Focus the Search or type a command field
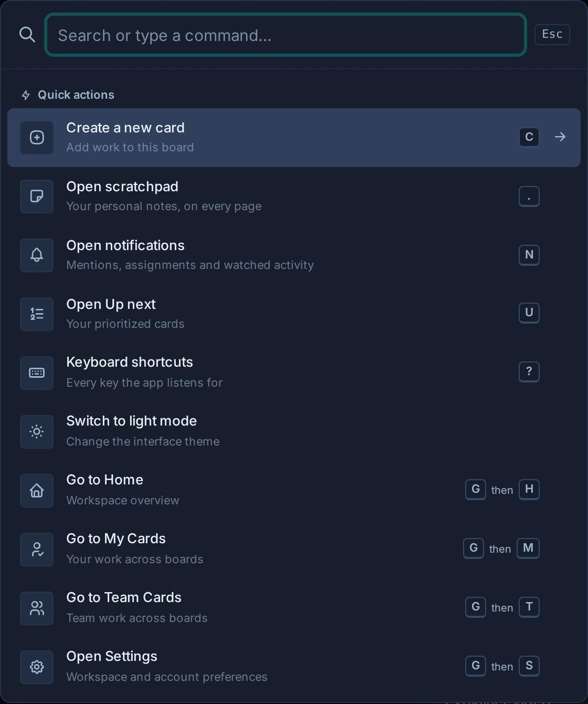The image size is (588, 704). pos(286,35)
